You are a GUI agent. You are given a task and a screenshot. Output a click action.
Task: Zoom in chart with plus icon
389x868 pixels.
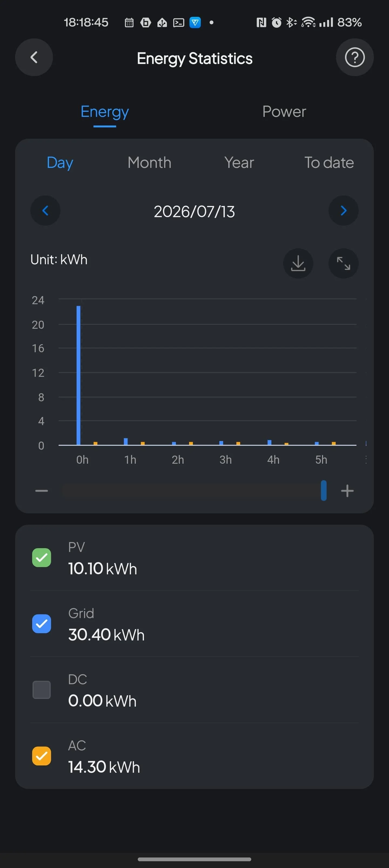tap(347, 491)
